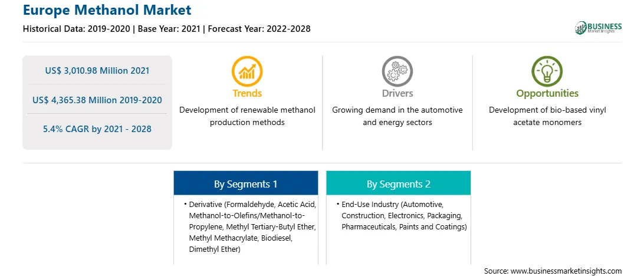Viewport: 644px width, 276px height.
Task: Click the Historical Data 2019-2020 subtitle line
Action: [166, 29]
